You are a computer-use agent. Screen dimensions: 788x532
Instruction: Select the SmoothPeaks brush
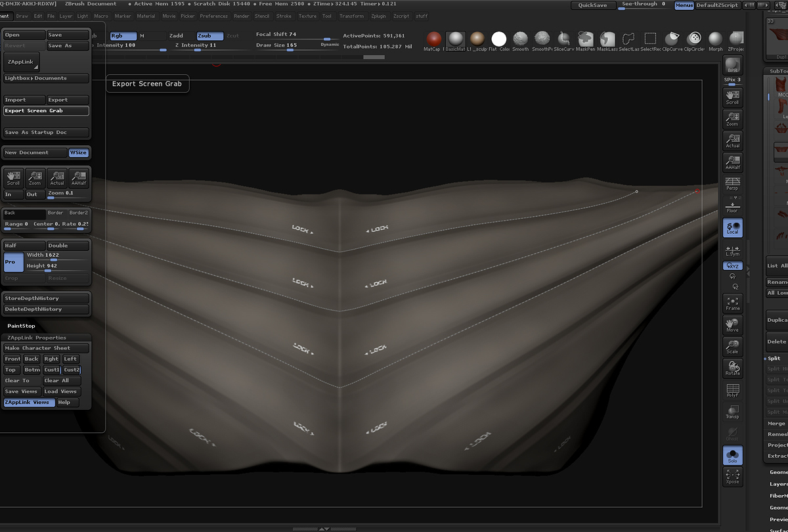(542, 39)
